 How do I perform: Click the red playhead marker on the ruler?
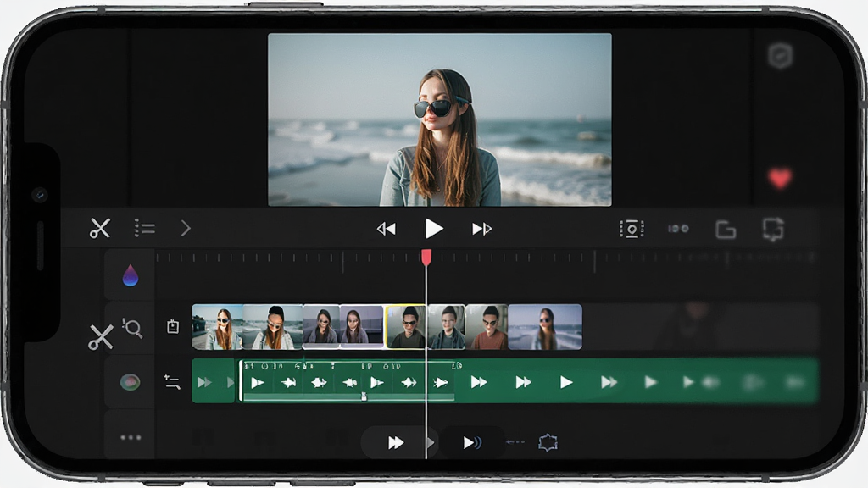[426, 258]
